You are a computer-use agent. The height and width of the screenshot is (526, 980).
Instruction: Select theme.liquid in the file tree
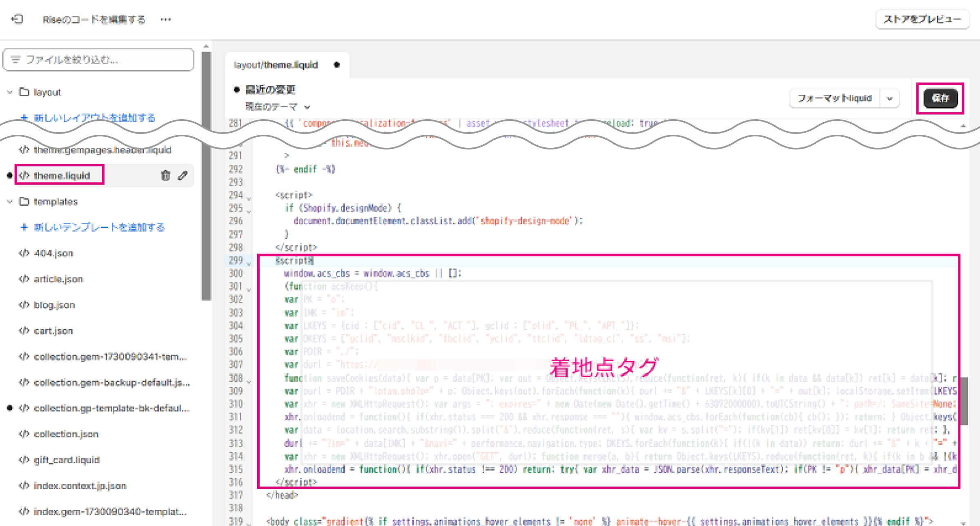[x=62, y=176]
